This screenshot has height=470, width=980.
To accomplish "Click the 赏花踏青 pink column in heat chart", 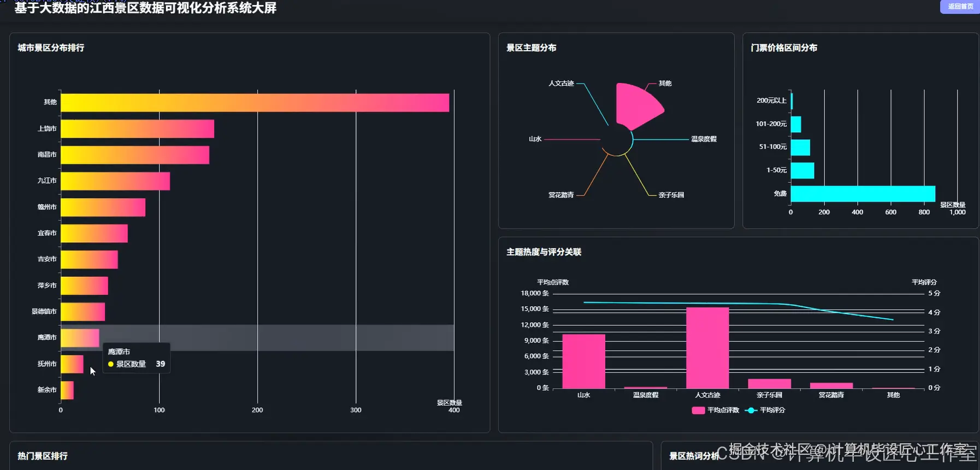I will [831, 386].
